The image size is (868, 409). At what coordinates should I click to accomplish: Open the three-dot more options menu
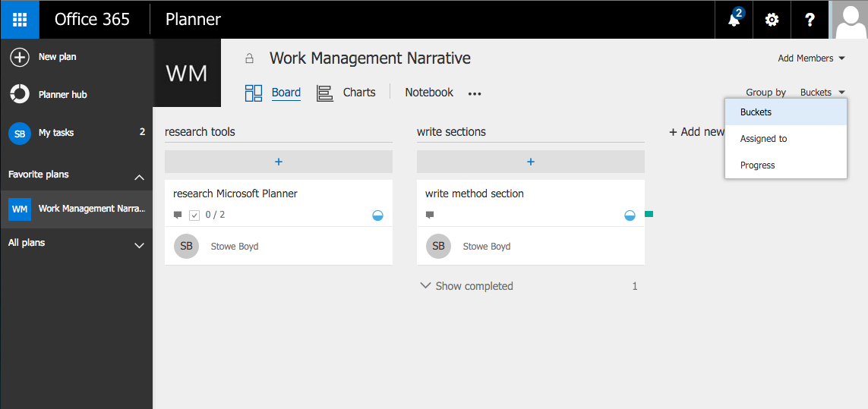[475, 93]
